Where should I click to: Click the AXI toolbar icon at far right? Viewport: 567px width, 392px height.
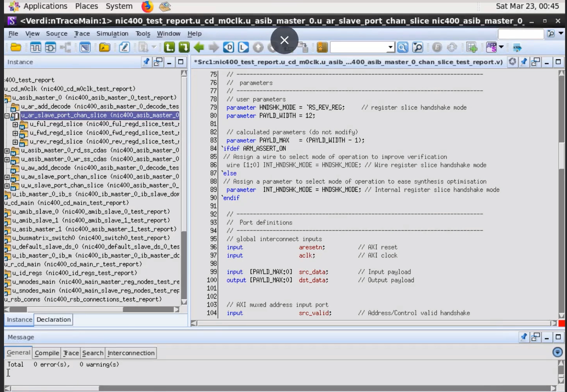point(517,47)
